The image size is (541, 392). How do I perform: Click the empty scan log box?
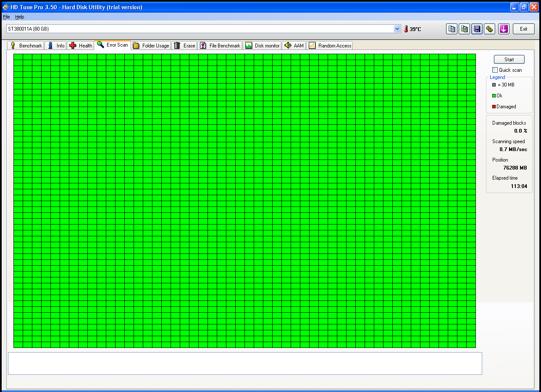coord(245,363)
